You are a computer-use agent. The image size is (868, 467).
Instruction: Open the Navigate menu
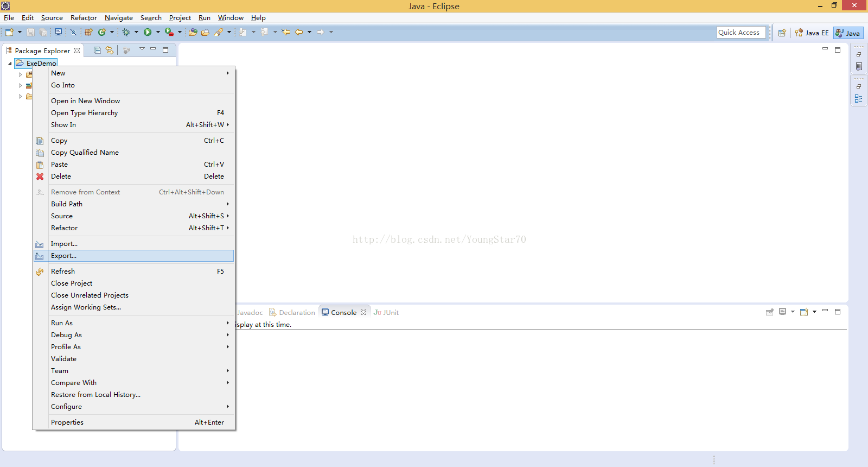119,18
